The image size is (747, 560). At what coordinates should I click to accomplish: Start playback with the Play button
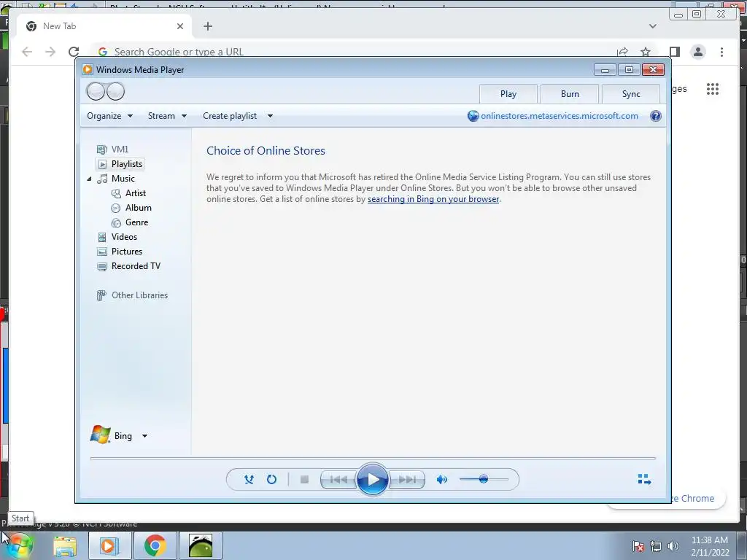pyautogui.click(x=373, y=480)
